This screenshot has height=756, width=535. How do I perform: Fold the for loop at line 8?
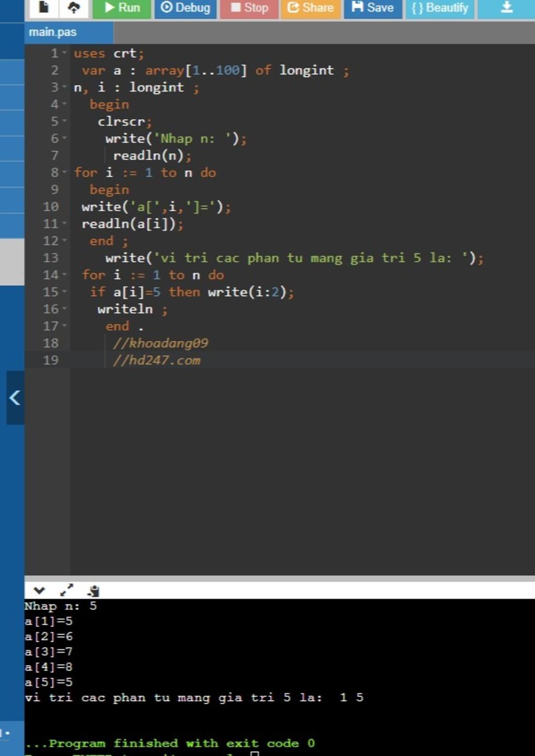pos(64,172)
